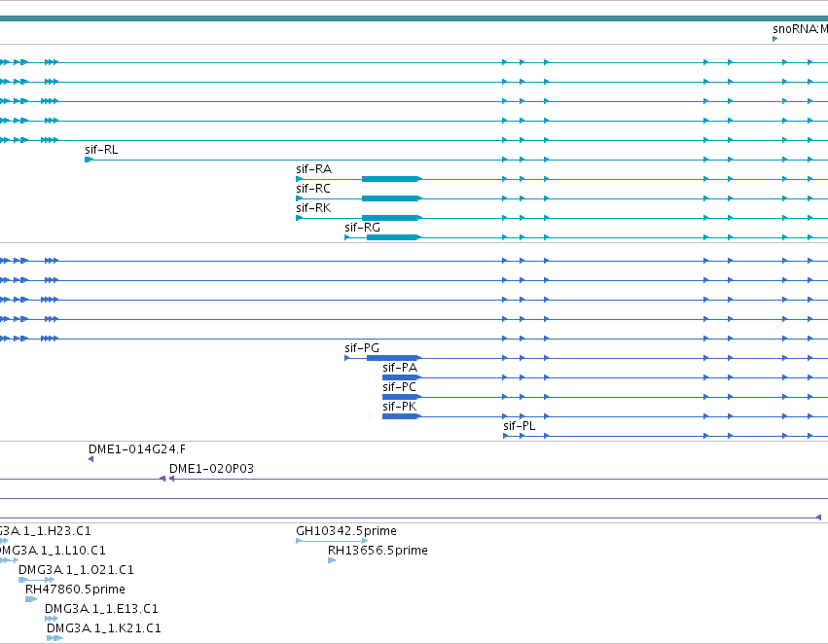The height and width of the screenshot is (644, 828).
Task: Click the GH10342.5prime label
Action: pos(346,531)
